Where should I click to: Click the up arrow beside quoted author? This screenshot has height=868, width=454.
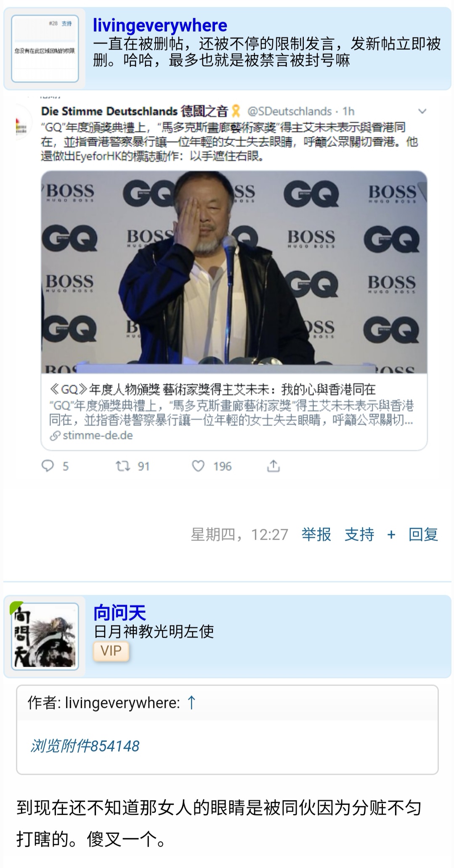coord(191,703)
